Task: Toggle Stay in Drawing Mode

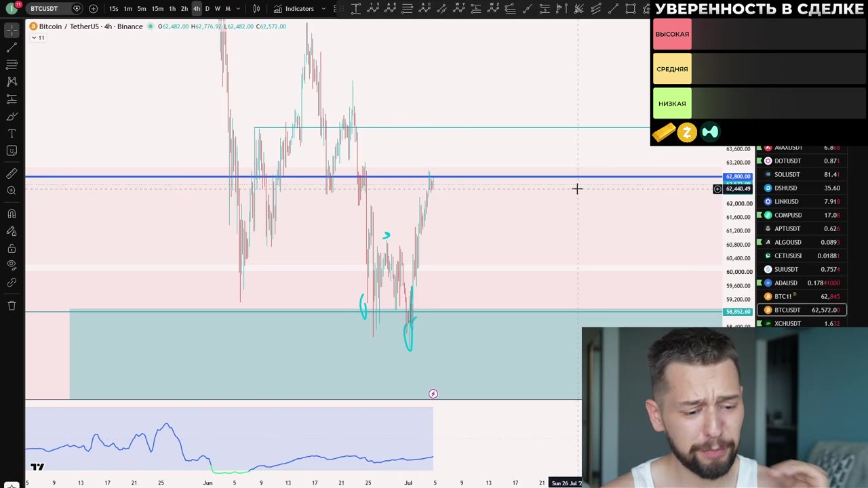Action: pos(12,231)
